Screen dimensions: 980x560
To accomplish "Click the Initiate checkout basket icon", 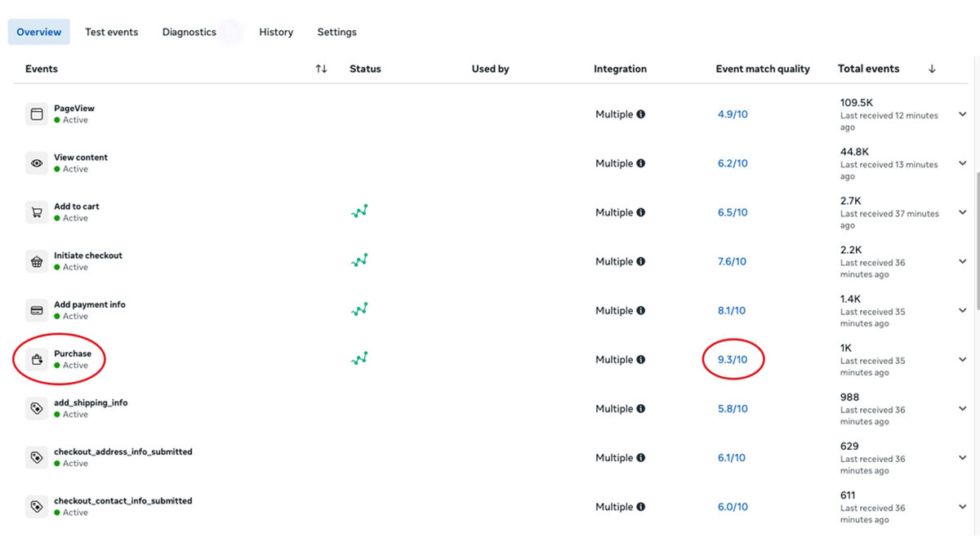I will [x=37, y=261].
